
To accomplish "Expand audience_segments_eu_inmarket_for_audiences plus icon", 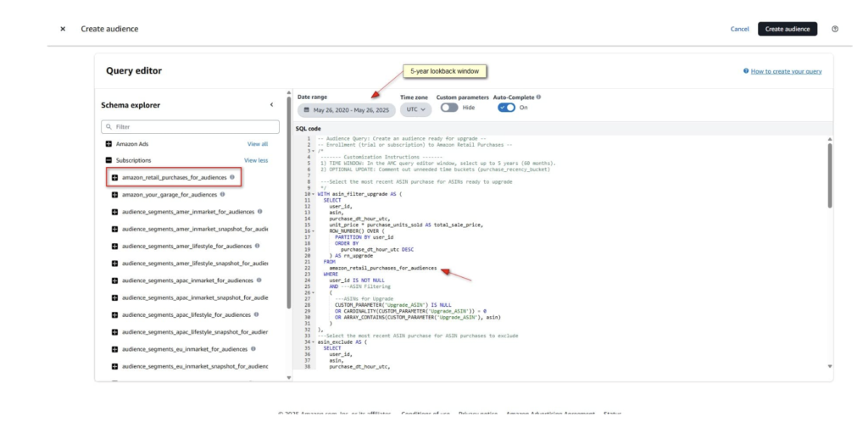I will pos(114,349).
